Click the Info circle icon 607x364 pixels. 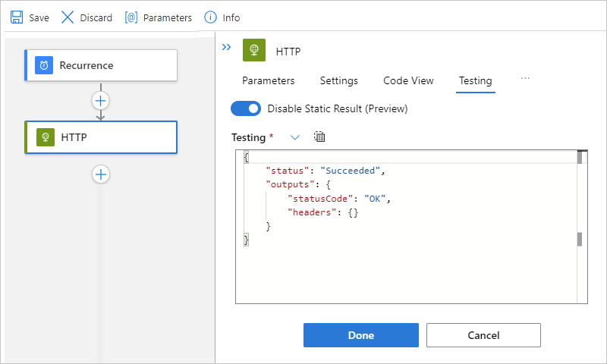point(211,17)
